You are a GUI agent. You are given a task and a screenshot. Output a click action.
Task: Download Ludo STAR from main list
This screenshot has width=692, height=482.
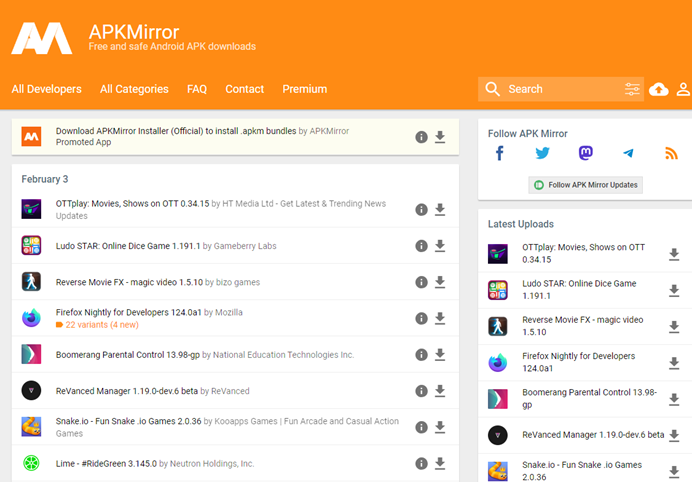pos(440,246)
